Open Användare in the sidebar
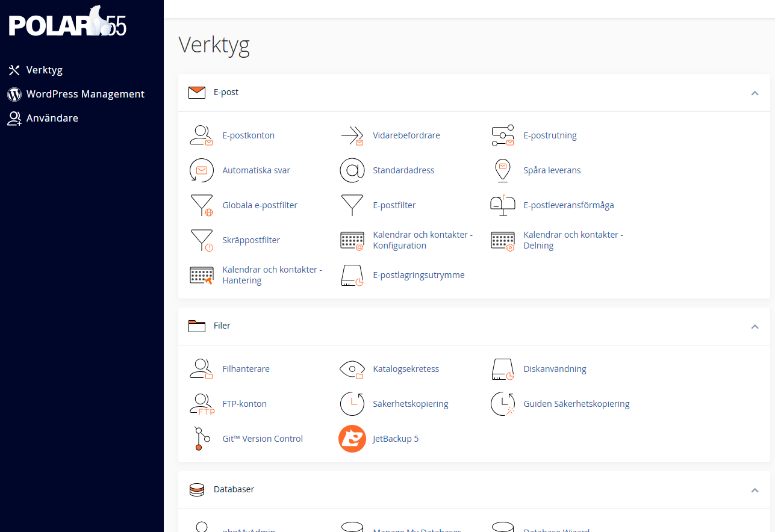Image resolution: width=775 pixels, height=532 pixels. tap(52, 118)
